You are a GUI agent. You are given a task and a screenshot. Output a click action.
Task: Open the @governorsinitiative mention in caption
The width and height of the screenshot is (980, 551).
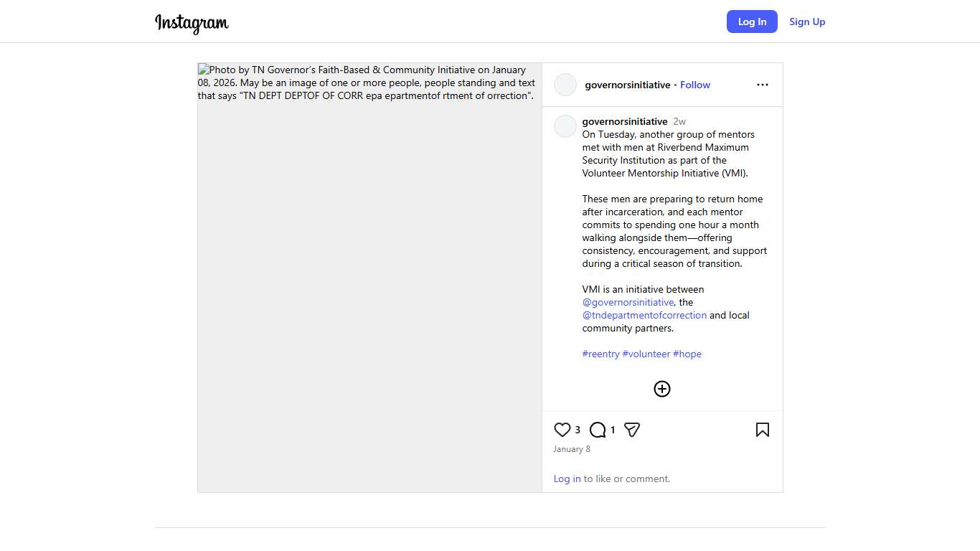[628, 302]
